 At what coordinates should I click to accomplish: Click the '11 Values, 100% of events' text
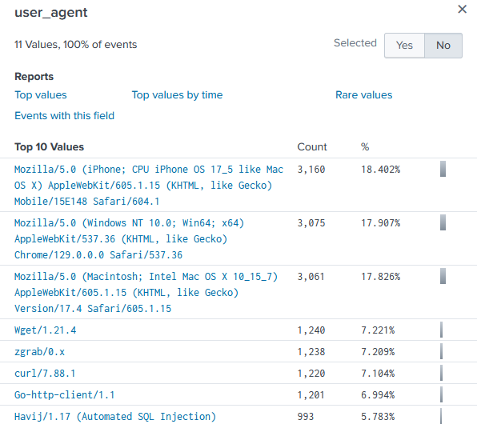(x=76, y=44)
